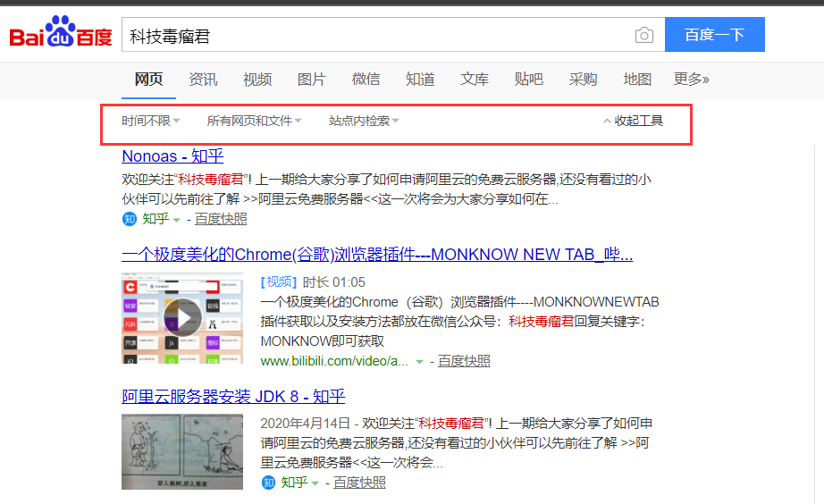The height and width of the screenshot is (504, 824).
Task: Click the 知乎 source name under Nonoas
Action: (x=156, y=219)
